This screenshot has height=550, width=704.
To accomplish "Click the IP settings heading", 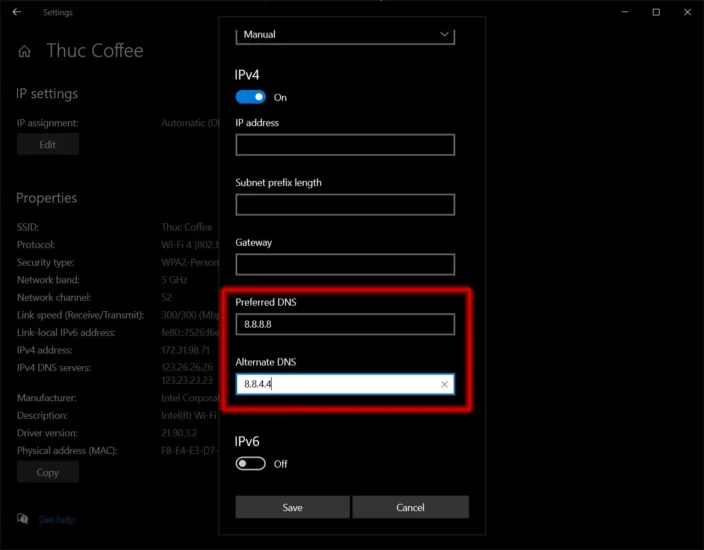I will 47,93.
